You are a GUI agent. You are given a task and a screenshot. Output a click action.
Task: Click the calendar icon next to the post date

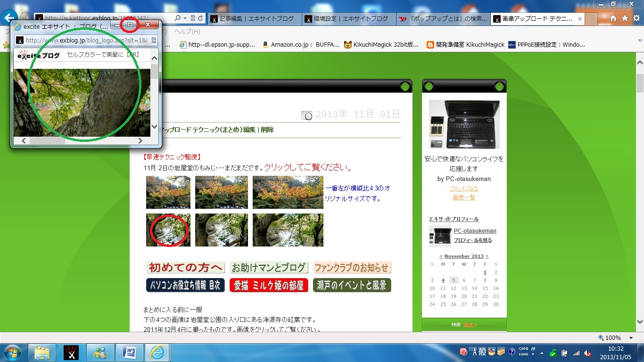[306, 115]
